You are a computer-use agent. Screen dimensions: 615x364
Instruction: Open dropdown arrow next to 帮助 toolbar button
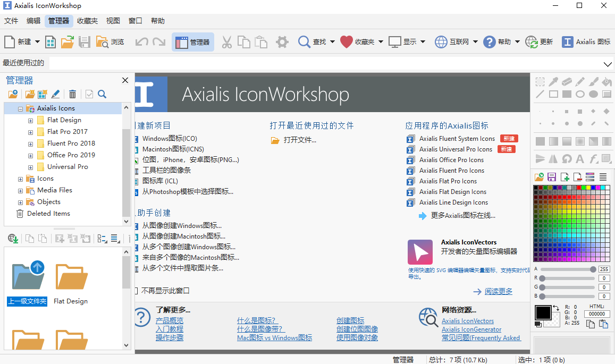(x=517, y=41)
